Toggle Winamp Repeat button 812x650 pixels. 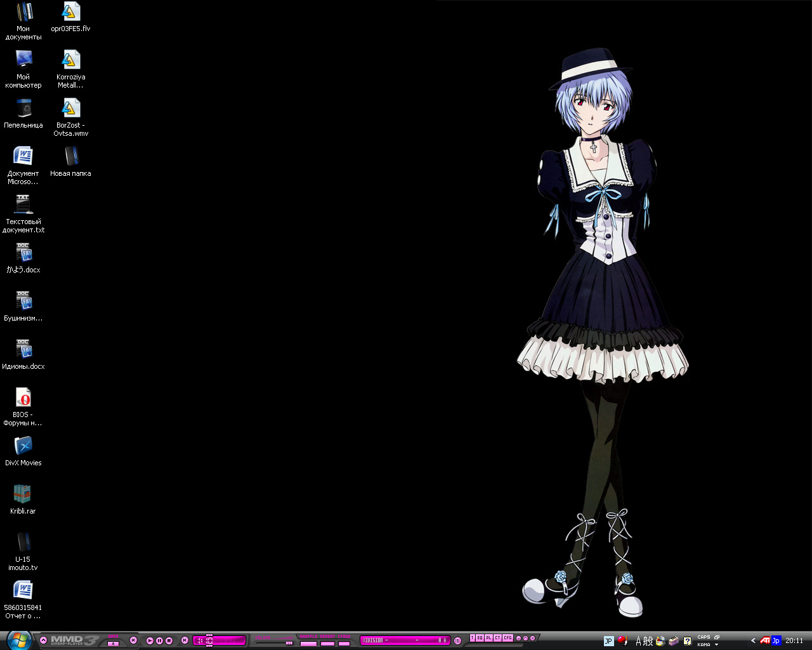[327, 644]
